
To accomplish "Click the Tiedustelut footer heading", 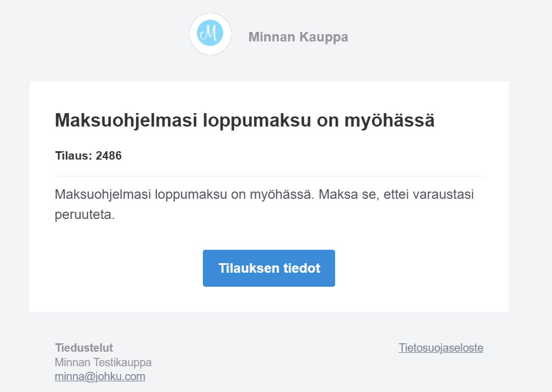I will point(84,348).
